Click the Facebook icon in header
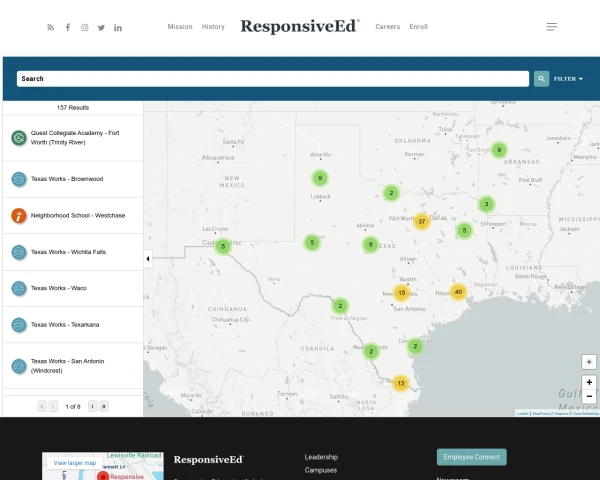 tap(68, 27)
